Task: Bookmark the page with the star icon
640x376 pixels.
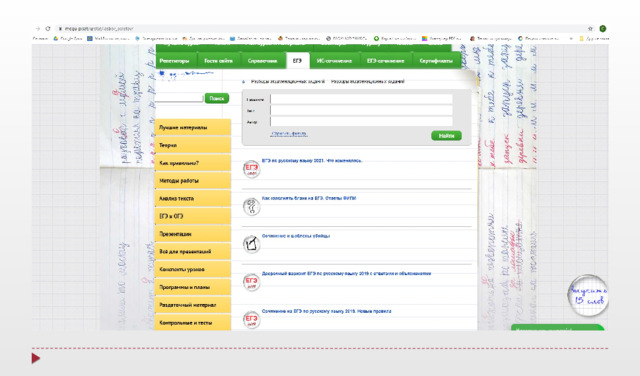Action: (x=590, y=29)
